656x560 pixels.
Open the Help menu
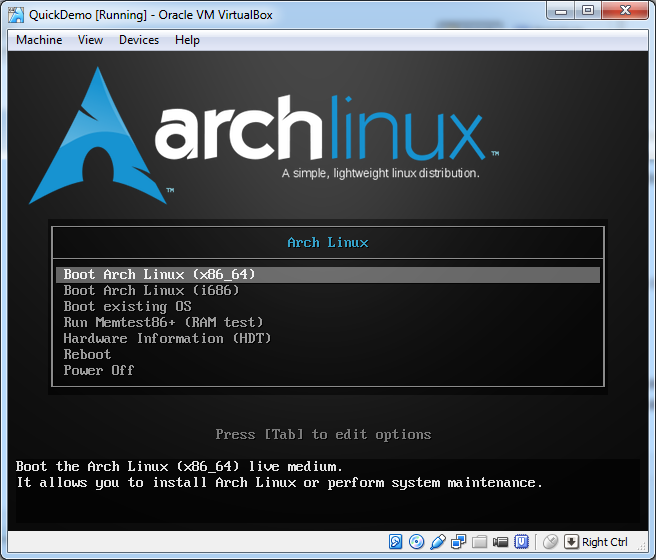187,40
